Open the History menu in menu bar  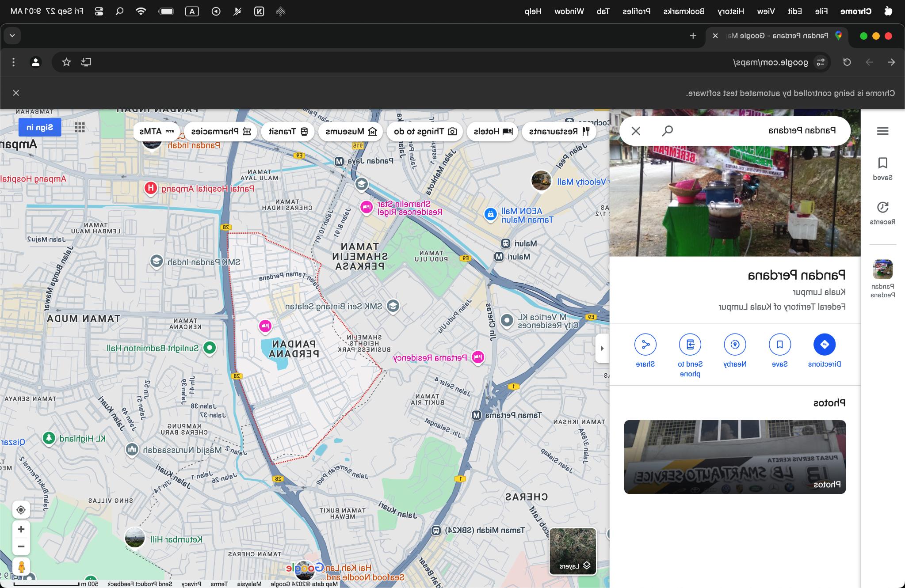pos(730,11)
